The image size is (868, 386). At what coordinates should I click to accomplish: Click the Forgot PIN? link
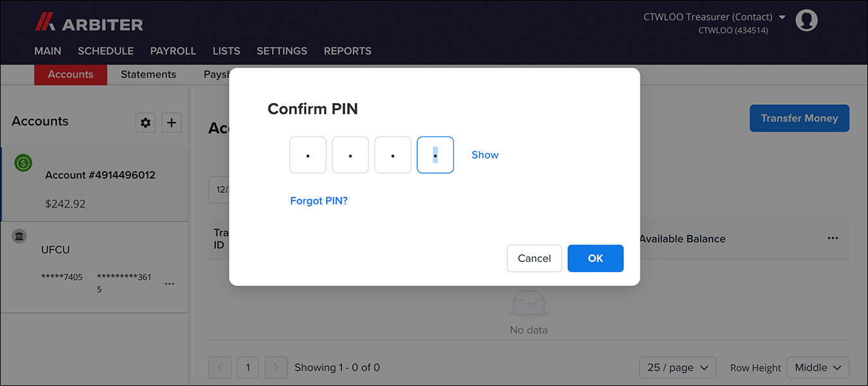(318, 201)
